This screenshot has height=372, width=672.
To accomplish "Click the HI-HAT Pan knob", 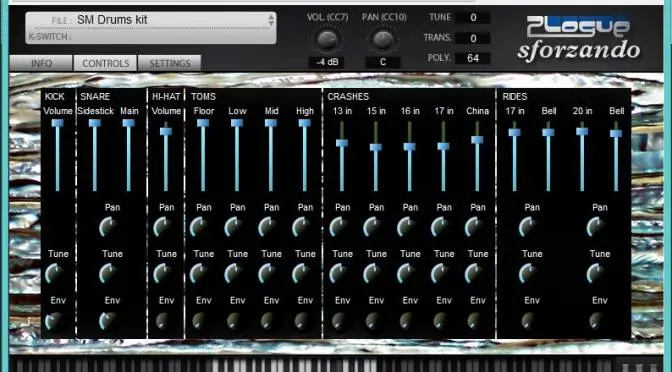I will click(x=163, y=226).
